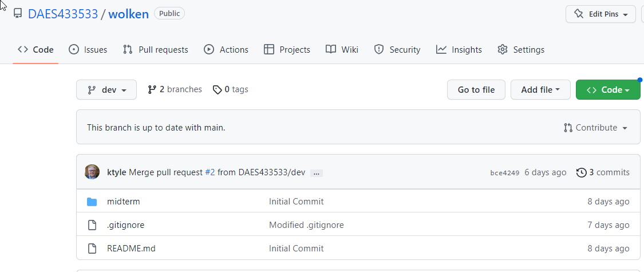Expand the Contribute dropdown

[x=595, y=128]
